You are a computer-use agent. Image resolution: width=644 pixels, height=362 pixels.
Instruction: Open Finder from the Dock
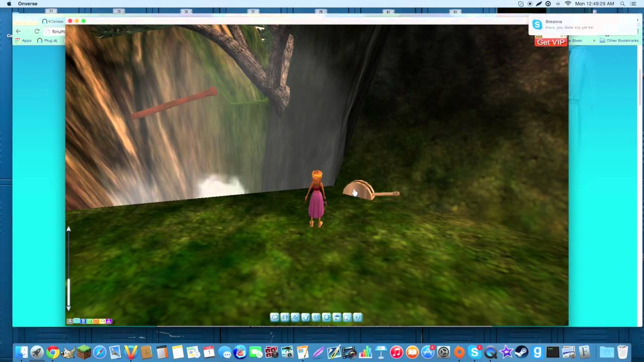(x=22, y=352)
